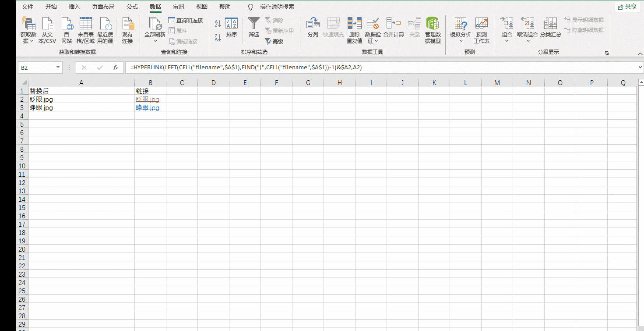Select header cell 替换后 in A1
This screenshot has width=644, height=331.
[81, 91]
